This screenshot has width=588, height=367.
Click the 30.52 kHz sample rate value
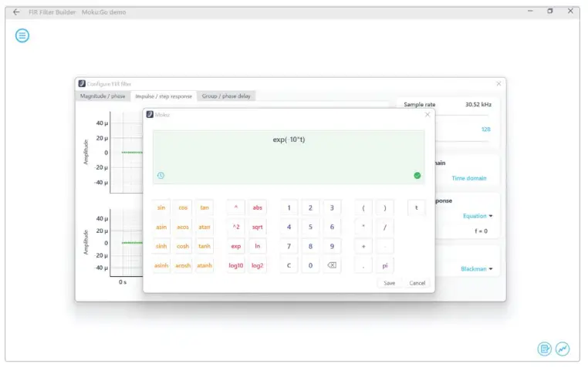click(478, 104)
